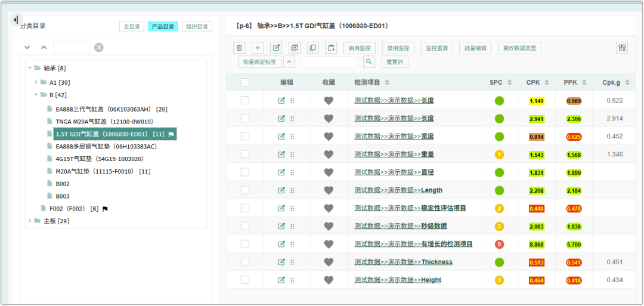644x306 pixels.
Task: Click the plus add item icon
Action: pyautogui.click(x=258, y=48)
